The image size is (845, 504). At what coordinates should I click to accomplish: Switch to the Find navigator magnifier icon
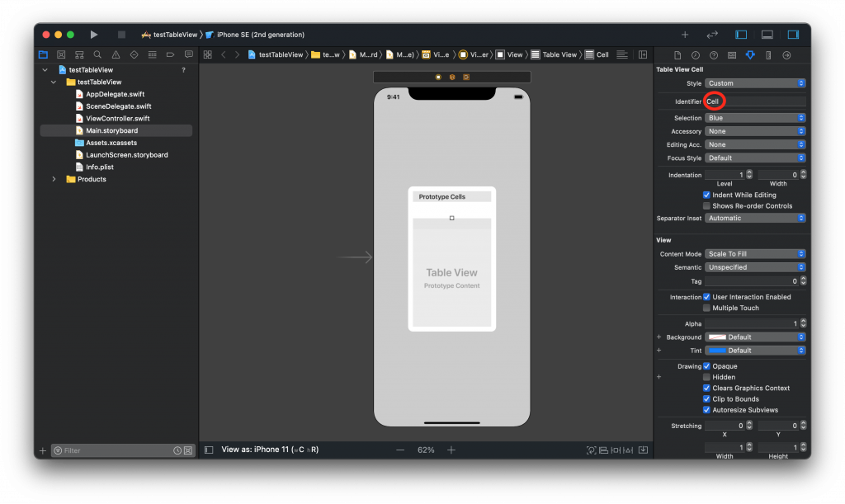pyautogui.click(x=97, y=54)
